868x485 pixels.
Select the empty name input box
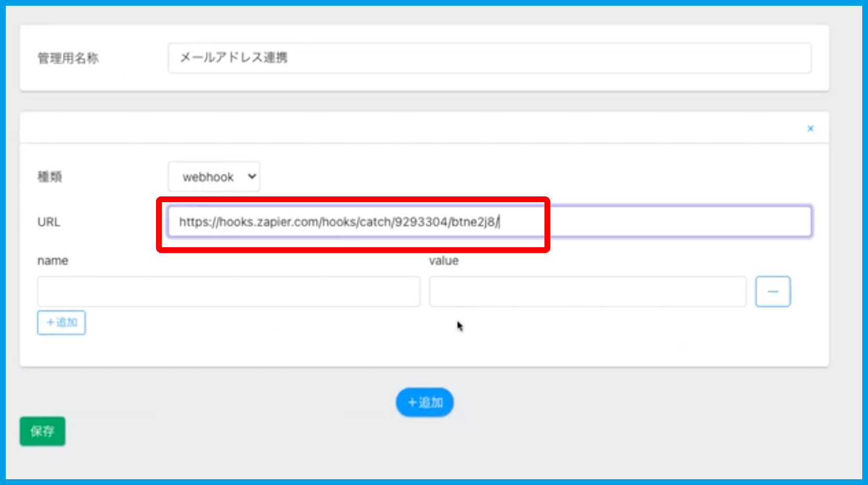click(x=228, y=292)
